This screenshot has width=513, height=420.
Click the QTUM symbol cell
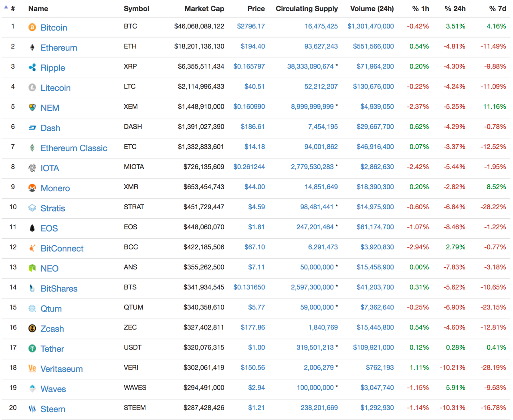133,307
